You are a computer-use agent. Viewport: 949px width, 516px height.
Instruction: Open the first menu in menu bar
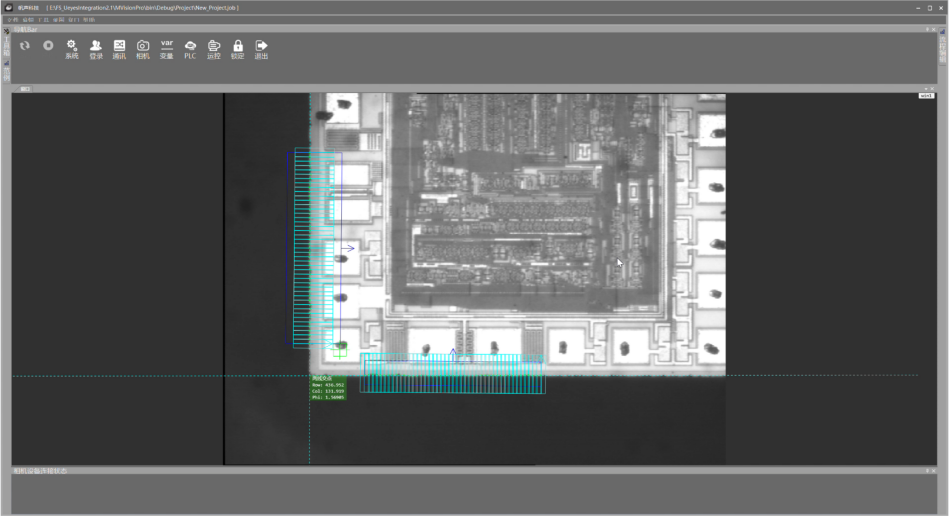coord(13,19)
